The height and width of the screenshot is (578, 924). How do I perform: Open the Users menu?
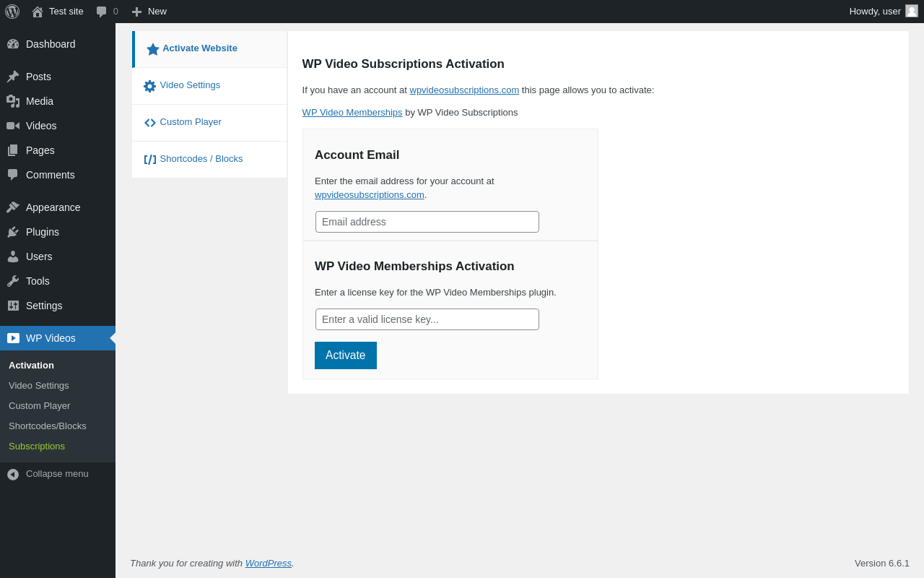(58, 256)
